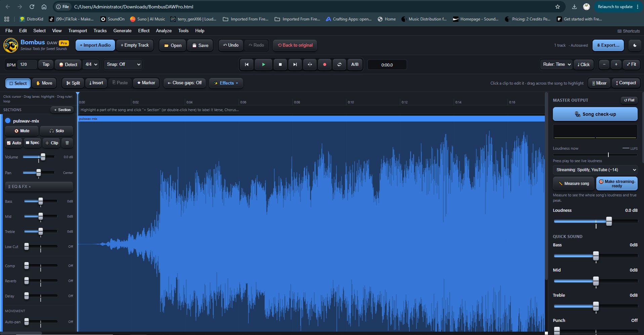Jump to the end with skip-forward button
The width and height of the screenshot is (644, 335).
[x=295, y=64]
